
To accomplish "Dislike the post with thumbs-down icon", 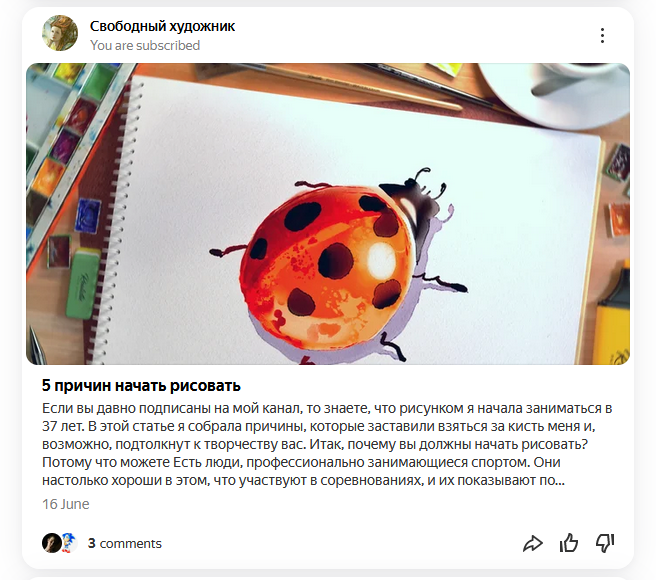I will pos(605,543).
